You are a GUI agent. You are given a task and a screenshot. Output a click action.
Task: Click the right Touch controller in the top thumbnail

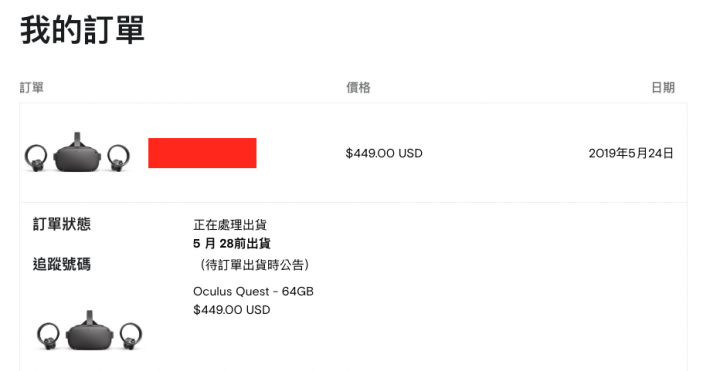click(118, 158)
